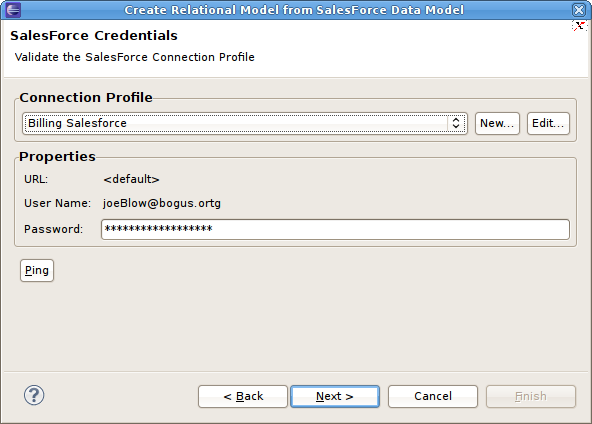Click the SalesForce Credentials heading
Viewport: 592px width, 424px height.
[94, 35]
